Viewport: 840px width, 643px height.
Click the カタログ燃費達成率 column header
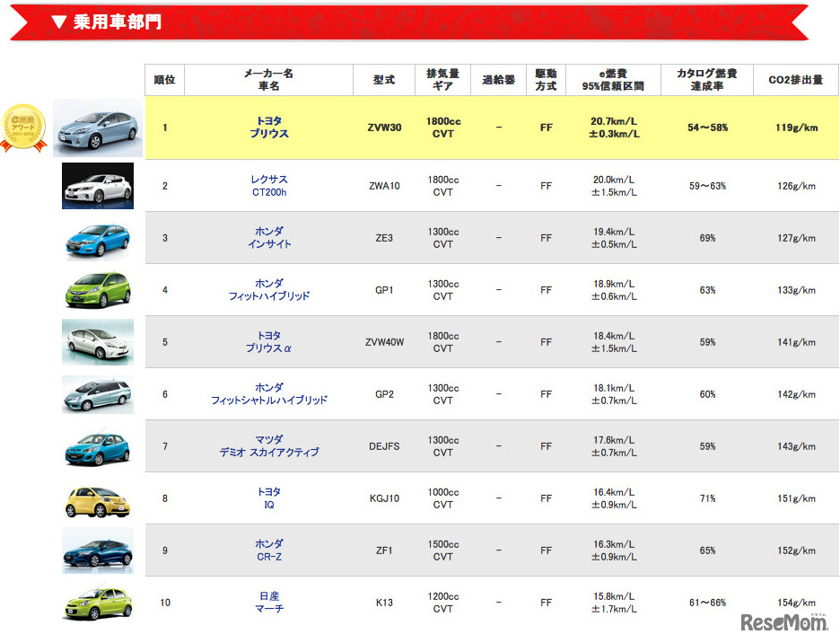pyautogui.click(x=706, y=80)
